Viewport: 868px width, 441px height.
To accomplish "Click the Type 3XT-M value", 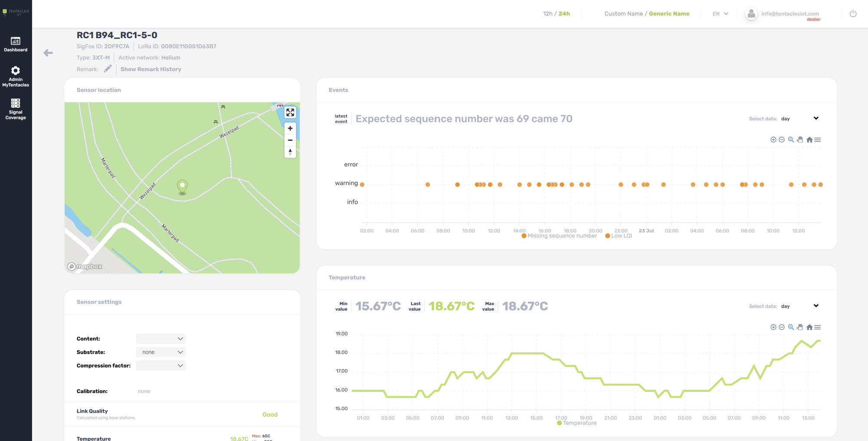I will tap(101, 57).
